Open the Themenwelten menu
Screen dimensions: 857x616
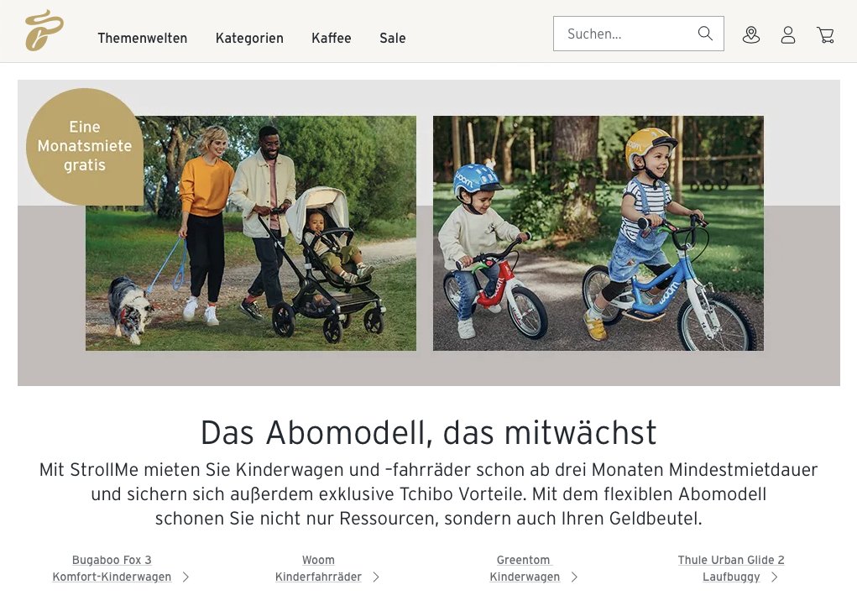point(143,39)
